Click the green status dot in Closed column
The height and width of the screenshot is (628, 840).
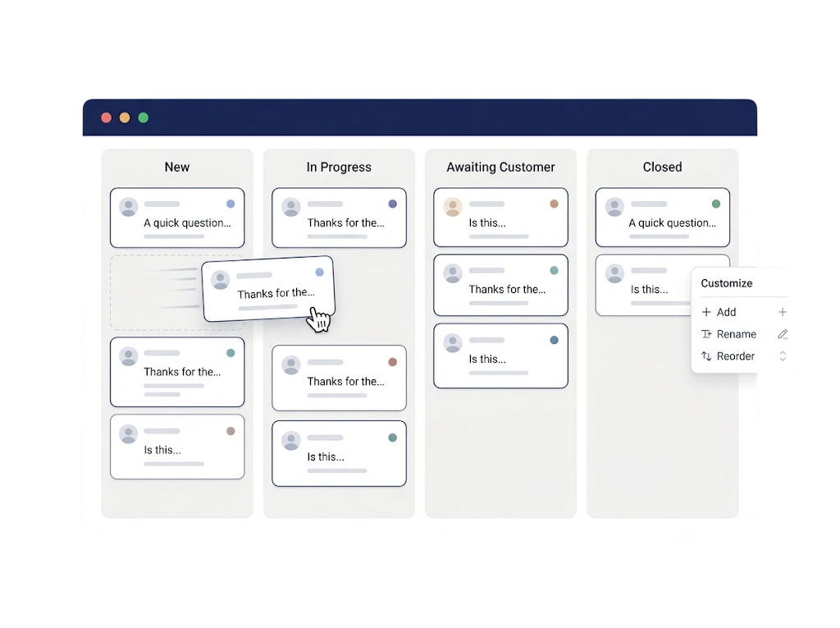pos(715,204)
